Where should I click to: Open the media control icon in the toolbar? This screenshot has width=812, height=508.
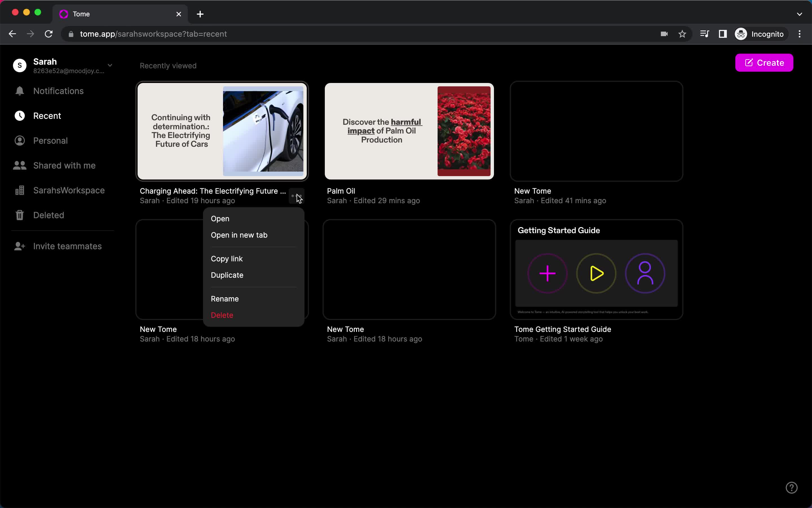[x=705, y=34]
